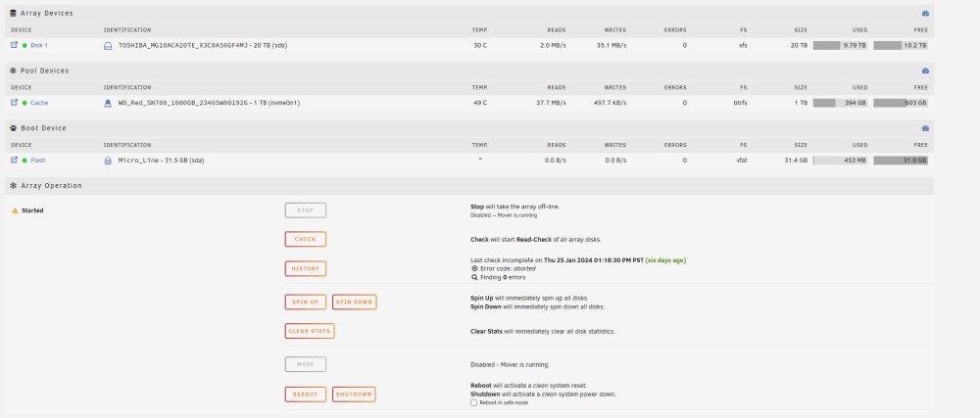Click Cache used bar showing 394 GB
The image size is (980, 418).
(x=840, y=103)
